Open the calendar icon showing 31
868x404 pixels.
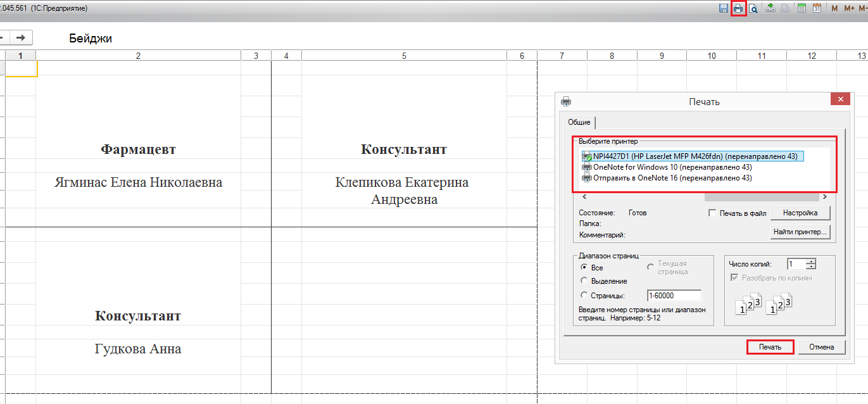(x=817, y=8)
